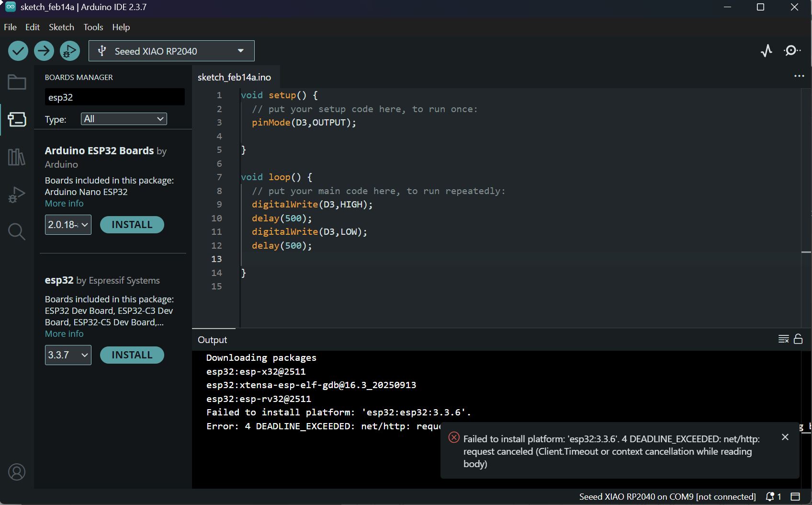Viewport: 812px width, 505px height.
Task: Open More info for Espressif esp32 package
Action: point(64,333)
